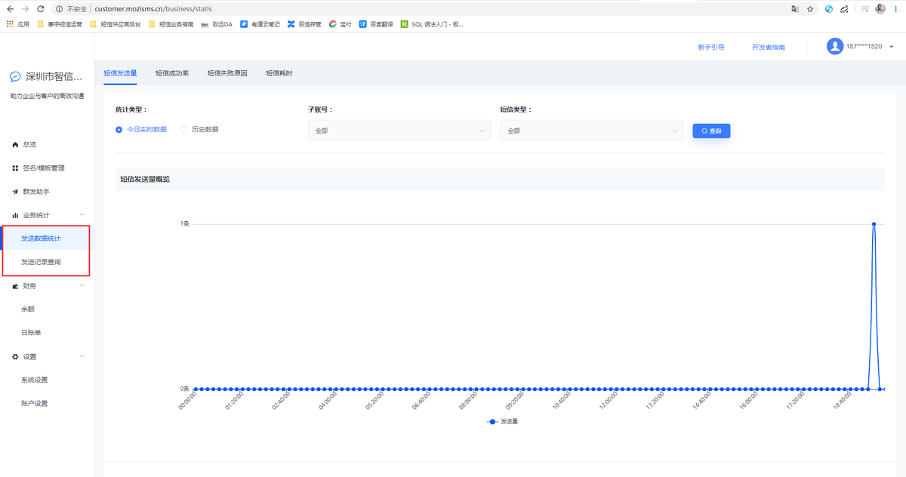Open the 致远OA bookmark
The height and width of the screenshot is (477, 906).
217,24
